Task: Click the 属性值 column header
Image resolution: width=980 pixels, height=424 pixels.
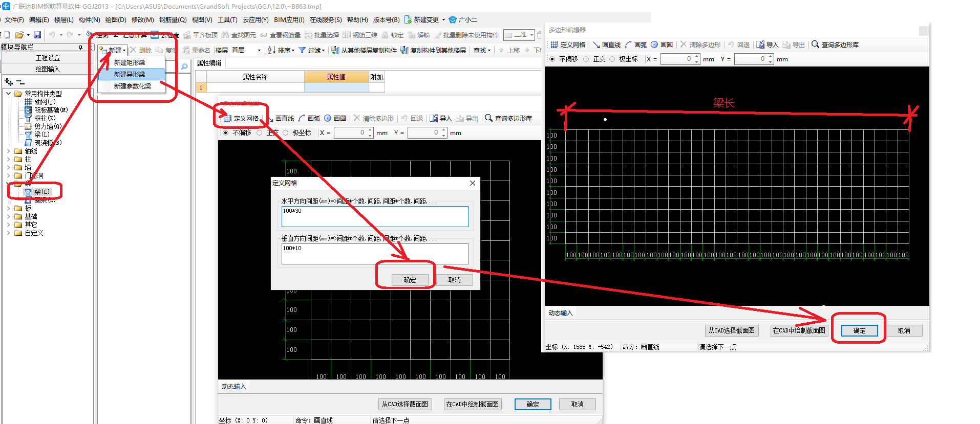Action: 336,77
